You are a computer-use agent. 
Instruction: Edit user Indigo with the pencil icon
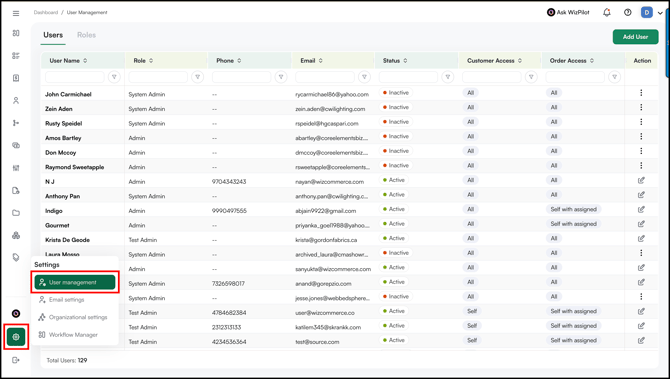[641, 209]
